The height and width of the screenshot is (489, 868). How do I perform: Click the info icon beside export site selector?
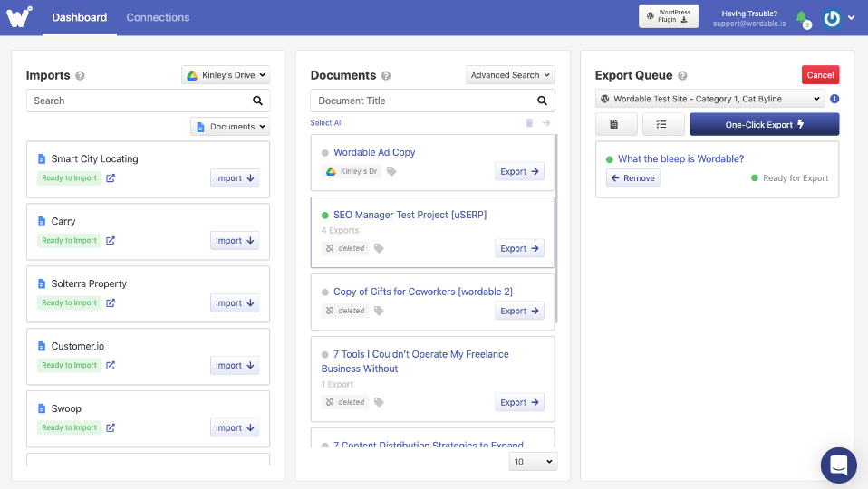pyautogui.click(x=834, y=99)
